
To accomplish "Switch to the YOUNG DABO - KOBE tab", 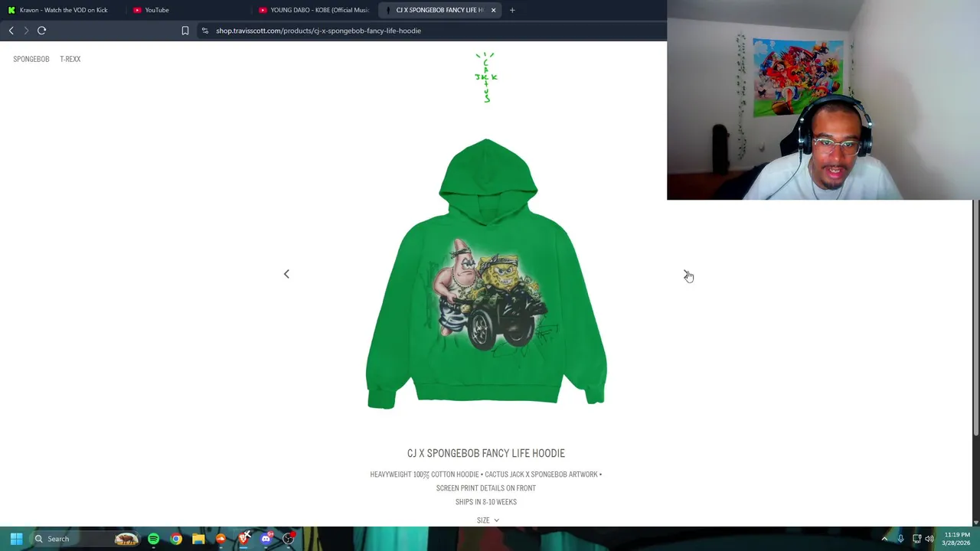I will (314, 10).
